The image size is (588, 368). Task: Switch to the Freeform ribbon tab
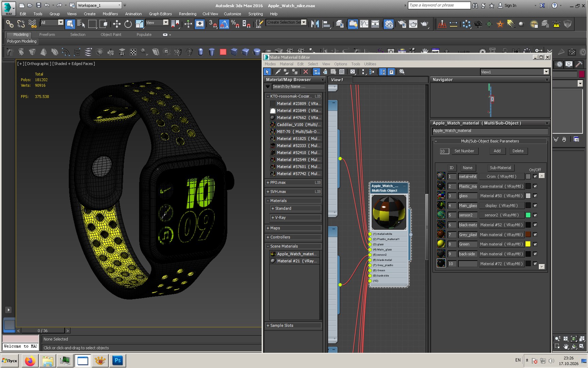point(47,35)
